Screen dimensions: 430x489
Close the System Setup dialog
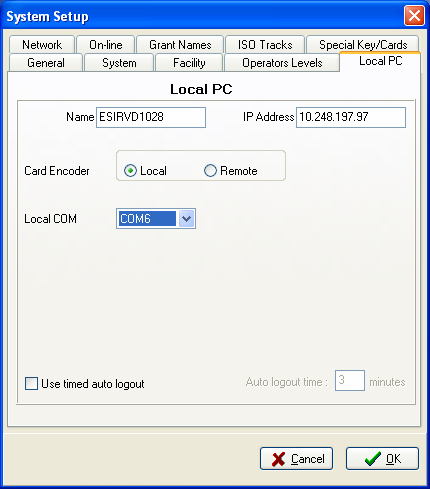pyautogui.click(x=414, y=16)
